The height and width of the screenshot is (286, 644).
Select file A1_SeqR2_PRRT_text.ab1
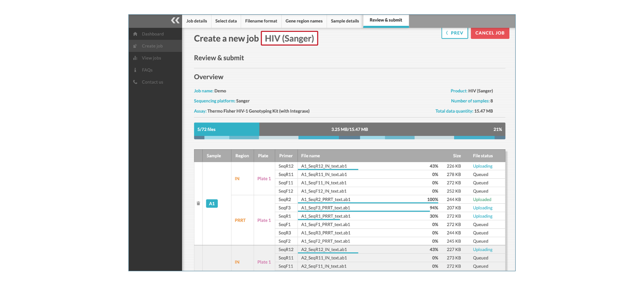[326, 199]
